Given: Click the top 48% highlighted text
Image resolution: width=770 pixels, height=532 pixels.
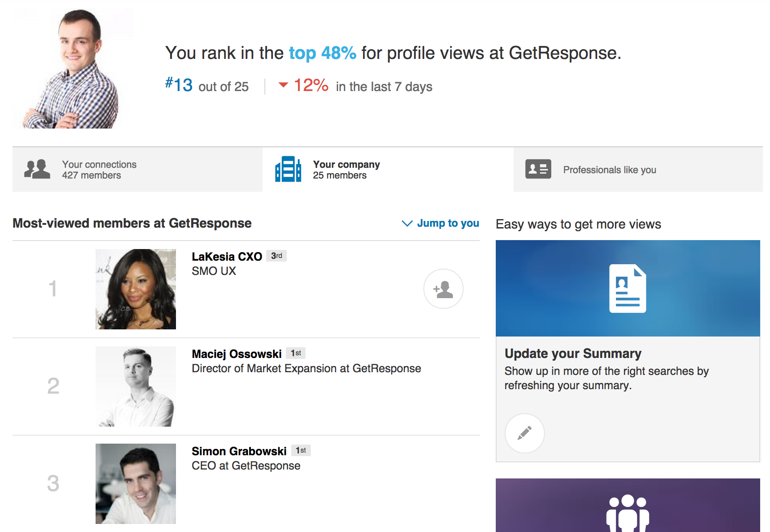Looking at the screenshot, I should (322, 53).
